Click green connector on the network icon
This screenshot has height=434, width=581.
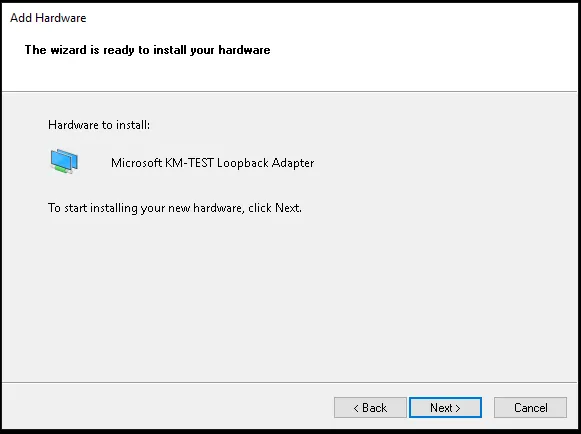click(60, 169)
